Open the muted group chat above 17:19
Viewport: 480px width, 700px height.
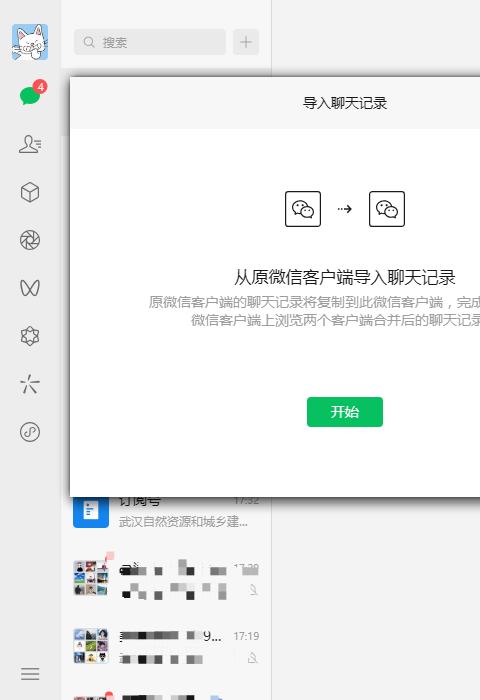[x=166, y=578]
